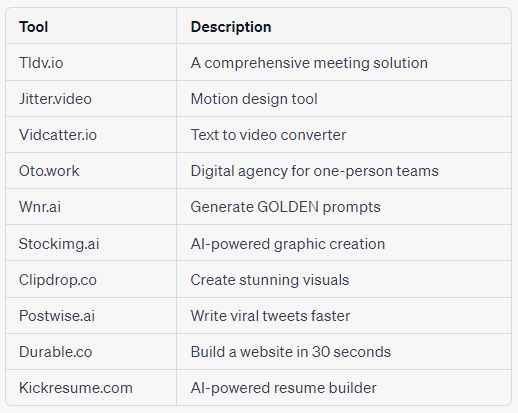Click Vidcatter.io in the Tool column

click(58, 135)
